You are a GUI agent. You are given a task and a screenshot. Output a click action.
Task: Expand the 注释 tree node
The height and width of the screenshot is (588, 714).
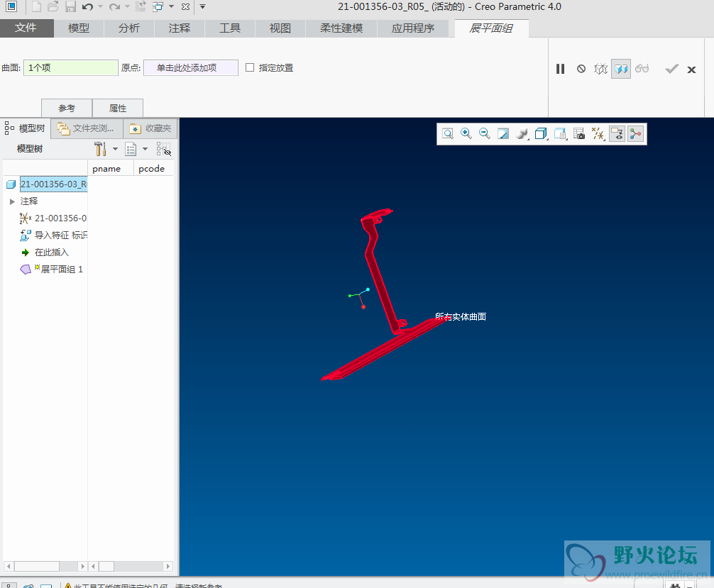point(12,201)
